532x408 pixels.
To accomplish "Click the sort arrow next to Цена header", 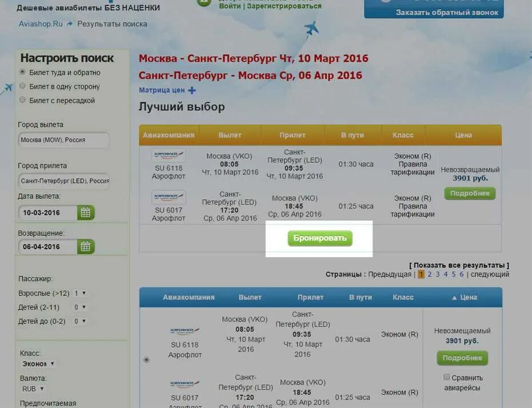I will click(x=454, y=298).
